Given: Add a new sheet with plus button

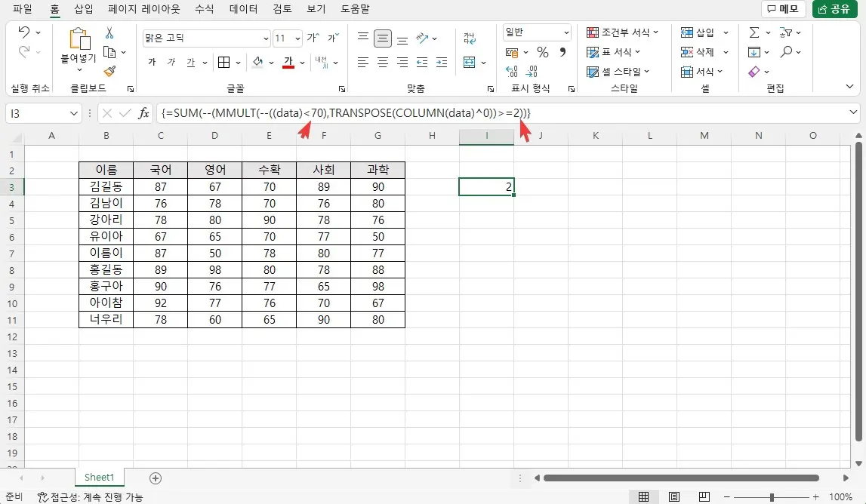Looking at the screenshot, I should [x=156, y=478].
